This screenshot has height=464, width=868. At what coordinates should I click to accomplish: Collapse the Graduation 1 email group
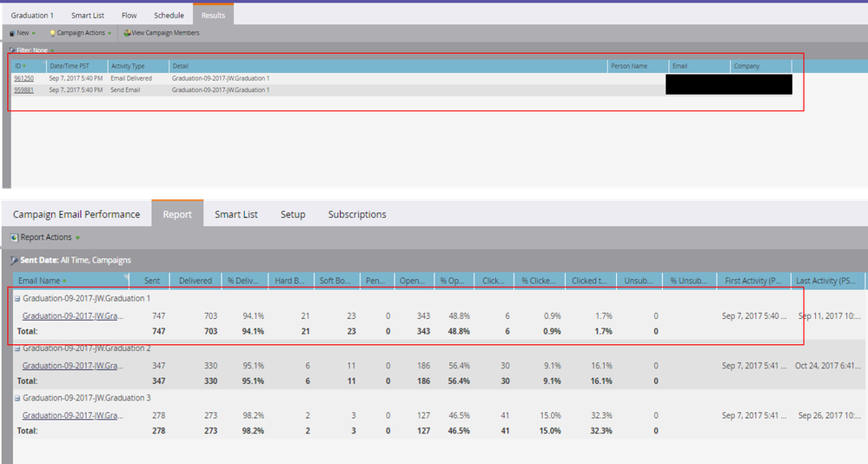[17, 299]
